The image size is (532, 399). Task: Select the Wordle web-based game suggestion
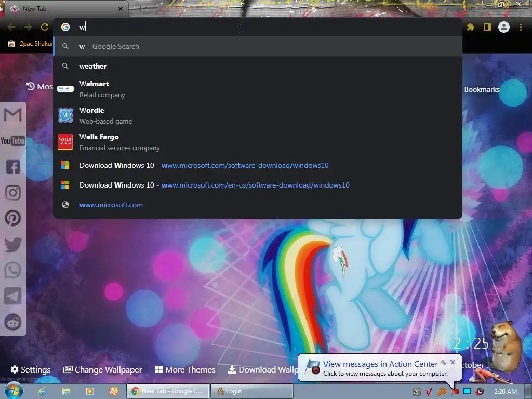(x=258, y=115)
